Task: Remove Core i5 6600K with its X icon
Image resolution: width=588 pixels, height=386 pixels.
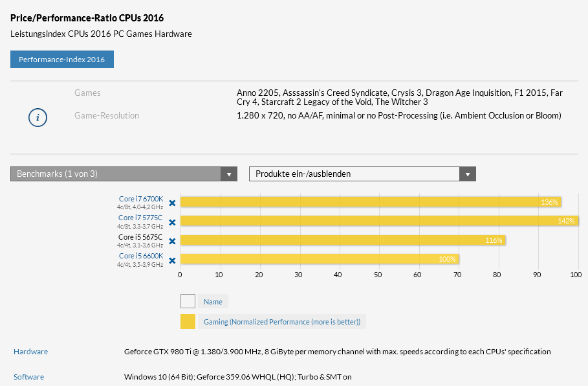Action: [172, 260]
